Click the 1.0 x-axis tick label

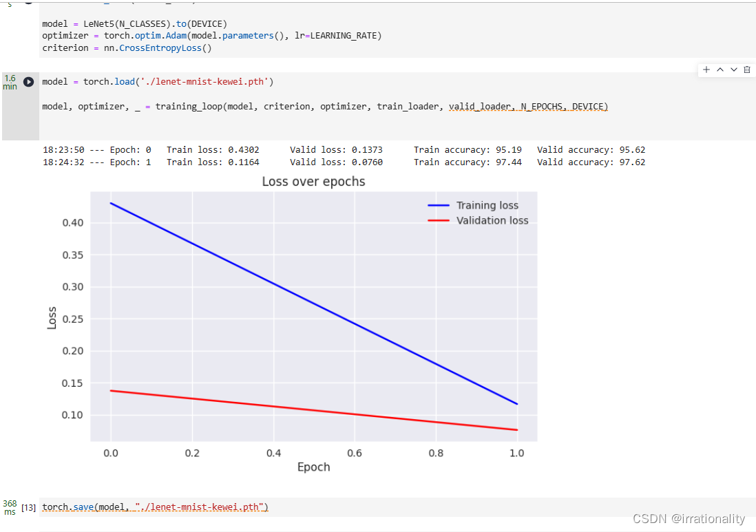click(517, 453)
